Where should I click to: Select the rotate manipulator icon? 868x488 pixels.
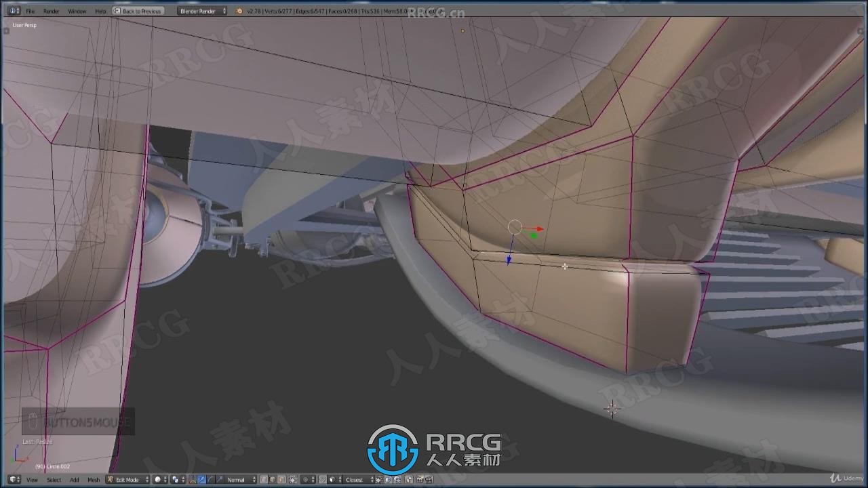tap(211, 479)
